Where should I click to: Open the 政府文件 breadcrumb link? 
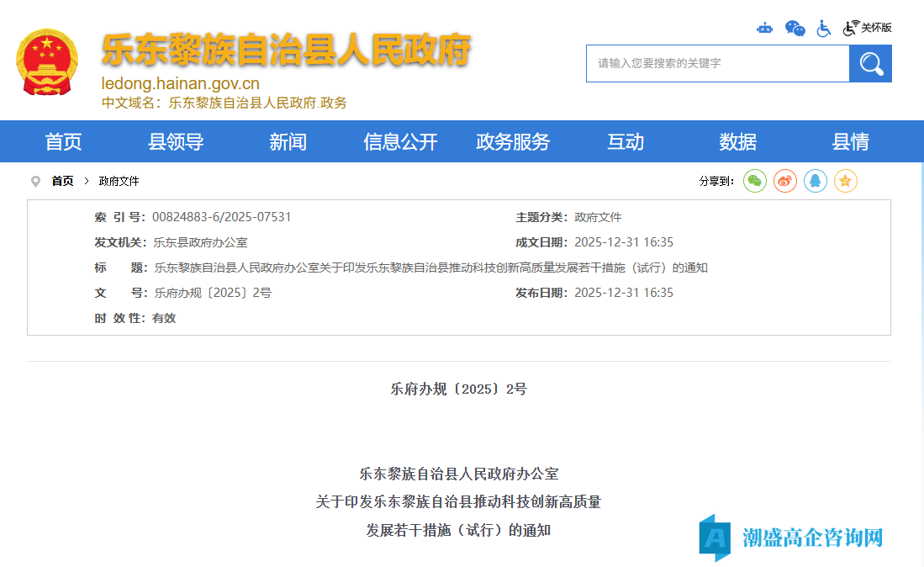pos(119,181)
